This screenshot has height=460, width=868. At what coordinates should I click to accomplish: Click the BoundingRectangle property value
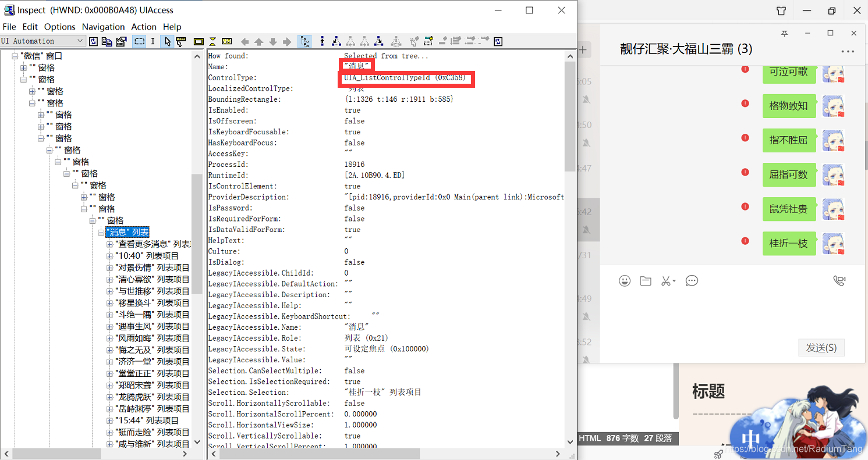[x=399, y=99]
